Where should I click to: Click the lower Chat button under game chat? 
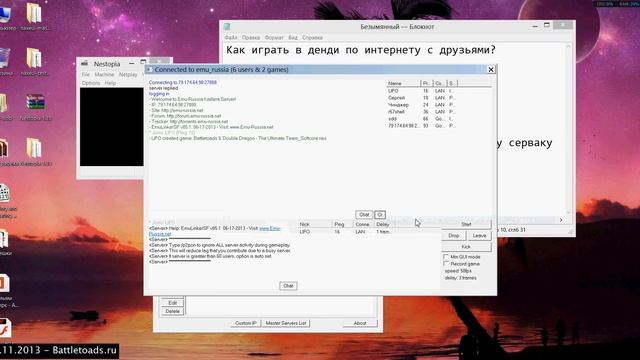tap(288, 286)
